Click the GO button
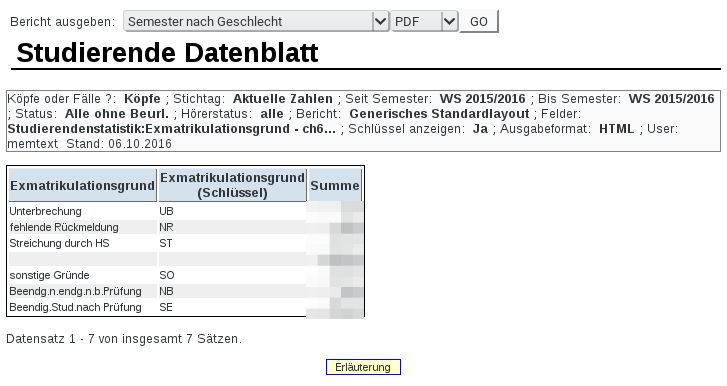Screen dimensions: 727x386 click(478, 21)
